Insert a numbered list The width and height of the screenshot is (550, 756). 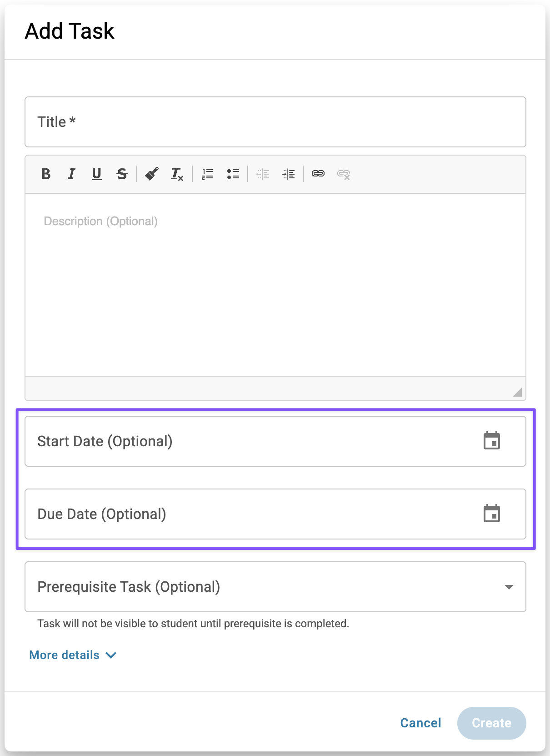click(x=207, y=174)
